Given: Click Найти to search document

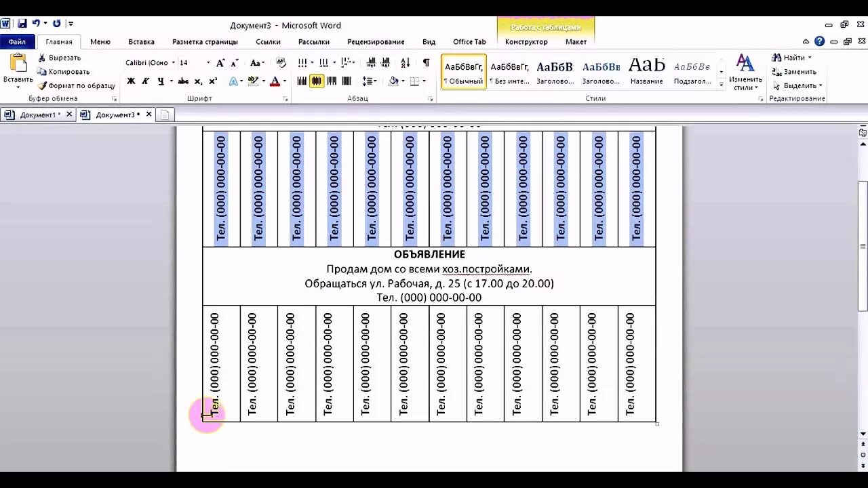Looking at the screenshot, I should 792,58.
